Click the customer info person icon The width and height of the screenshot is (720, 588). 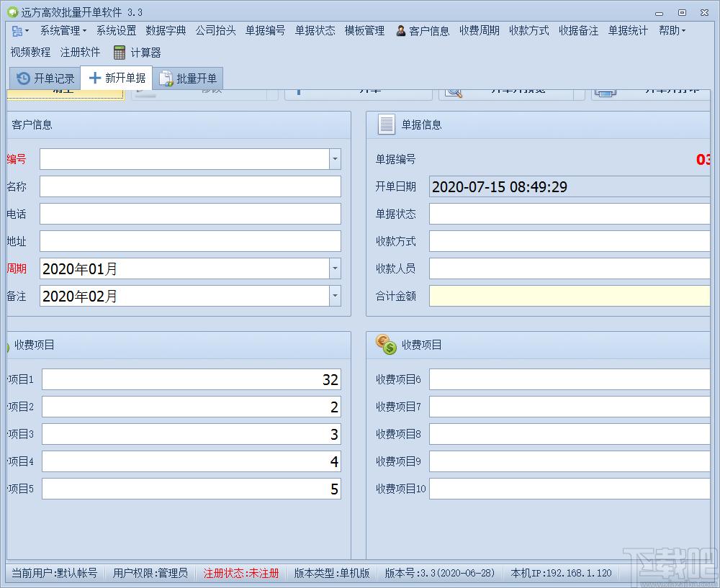[401, 31]
